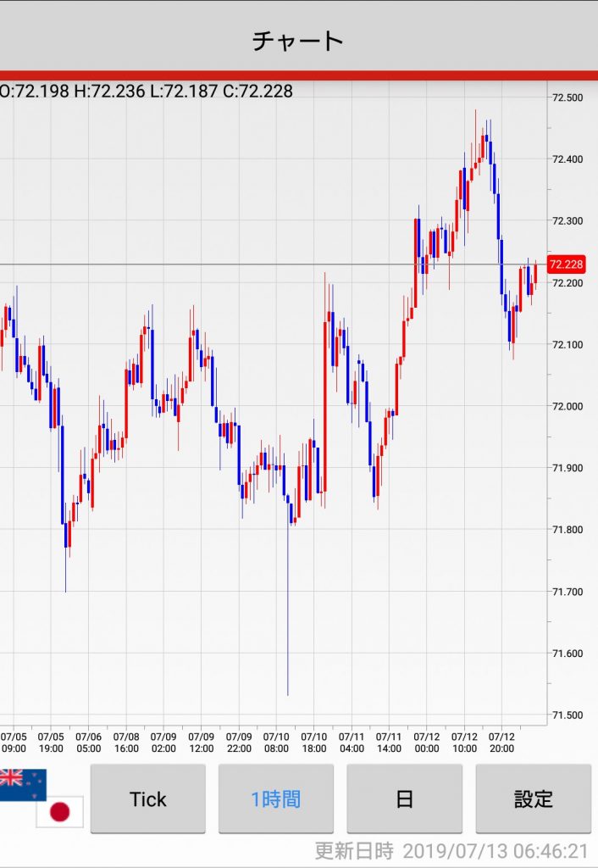This screenshot has width=598, height=868.
Task: Tap the 更新日時 update timestamp
Action: click(451, 850)
